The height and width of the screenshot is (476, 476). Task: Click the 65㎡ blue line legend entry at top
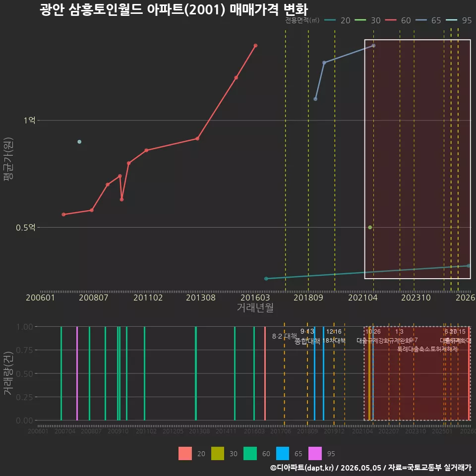[428, 20]
